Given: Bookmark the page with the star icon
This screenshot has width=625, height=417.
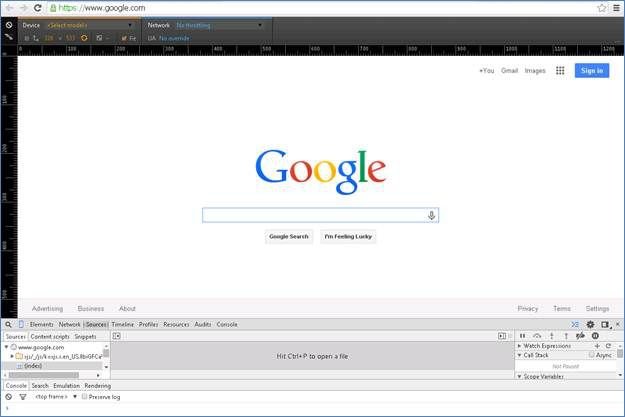Looking at the screenshot, I should [601, 8].
